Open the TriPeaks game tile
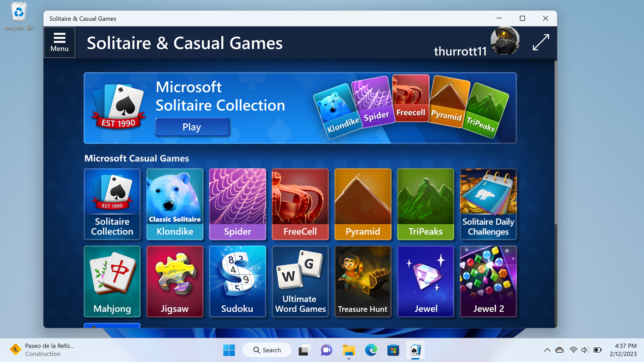 [426, 204]
